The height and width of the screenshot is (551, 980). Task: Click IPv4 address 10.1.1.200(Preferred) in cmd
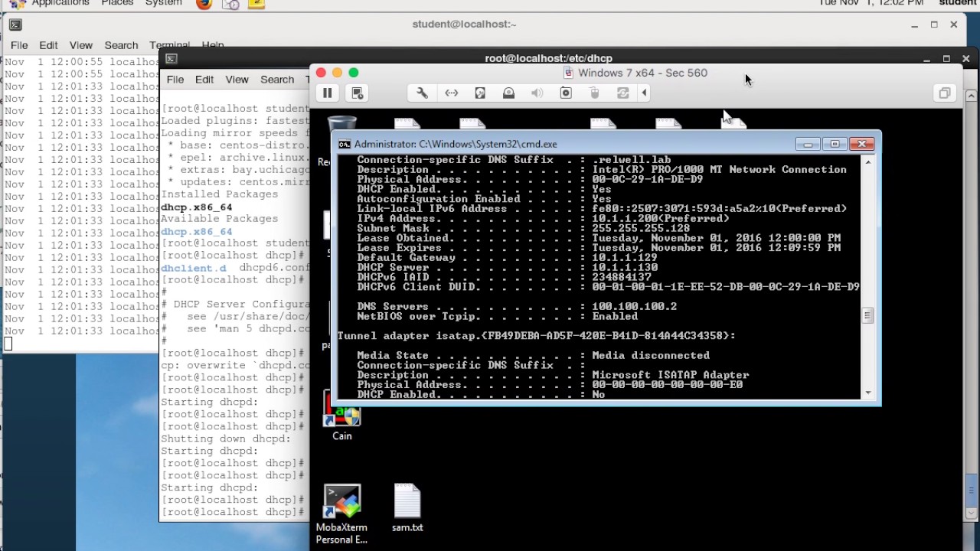click(x=661, y=219)
